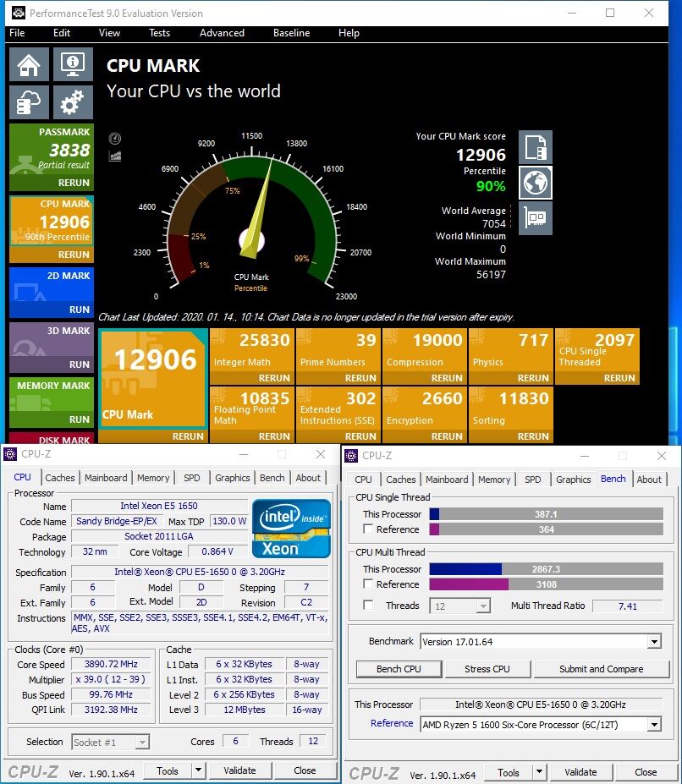The height and width of the screenshot is (784, 682).
Task: Rerun the Integer Math test
Action: click(x=274, y=378)
